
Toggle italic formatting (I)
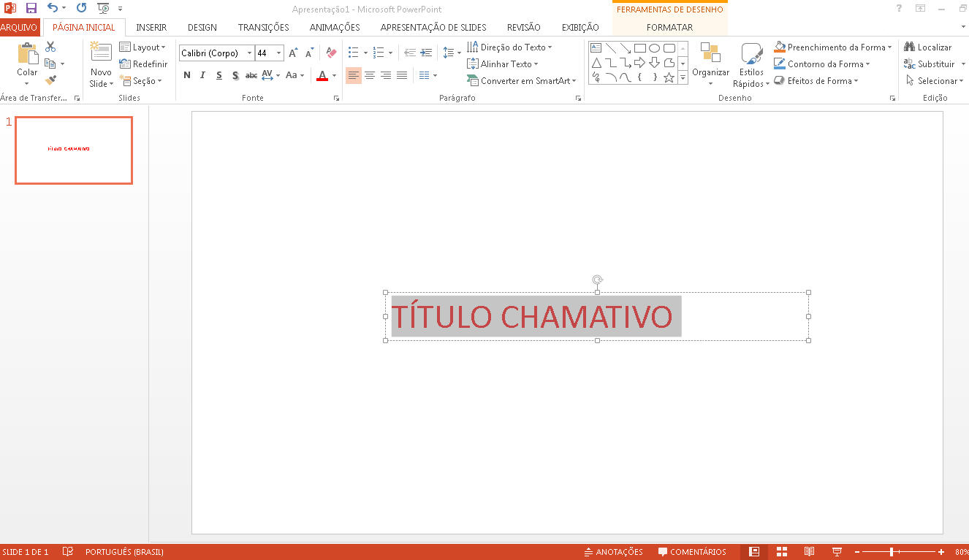pos(203,75)
